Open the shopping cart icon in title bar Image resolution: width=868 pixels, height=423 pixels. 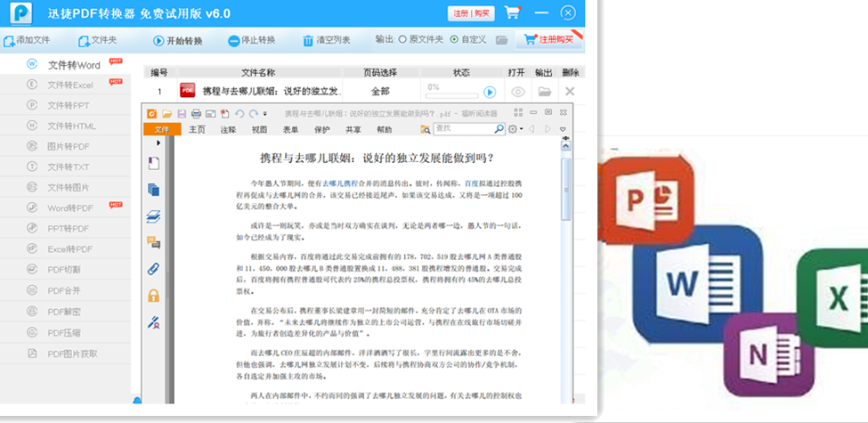point(513,12)
